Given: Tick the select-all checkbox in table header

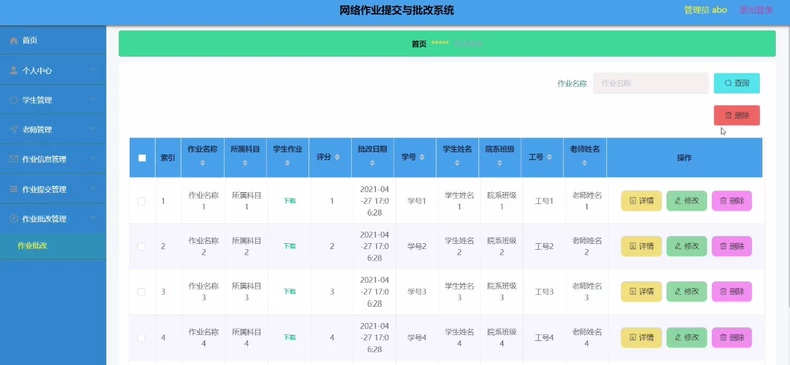Looking at the screenshot, I should [x=142, y=158].
